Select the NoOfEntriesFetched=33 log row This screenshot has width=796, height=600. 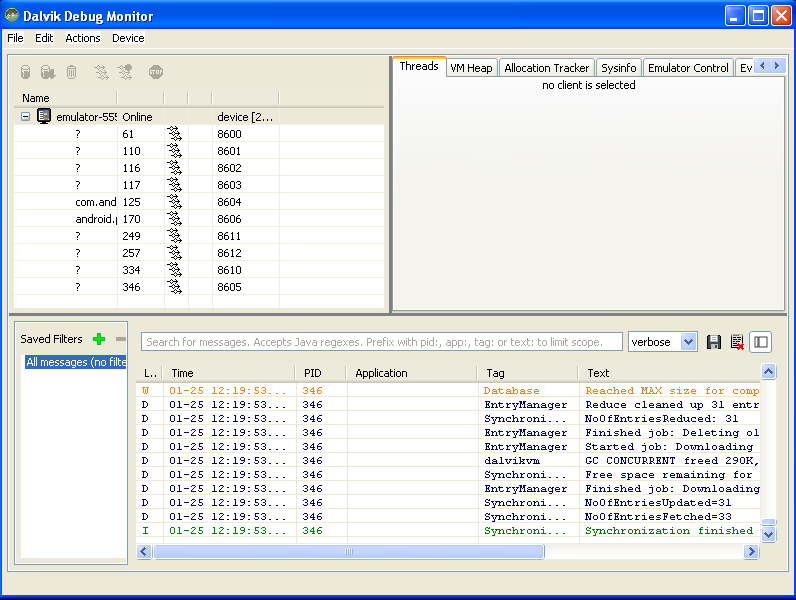coord(449,517)
